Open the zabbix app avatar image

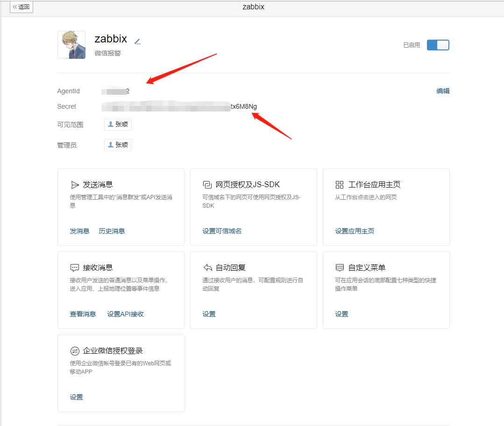71,45
